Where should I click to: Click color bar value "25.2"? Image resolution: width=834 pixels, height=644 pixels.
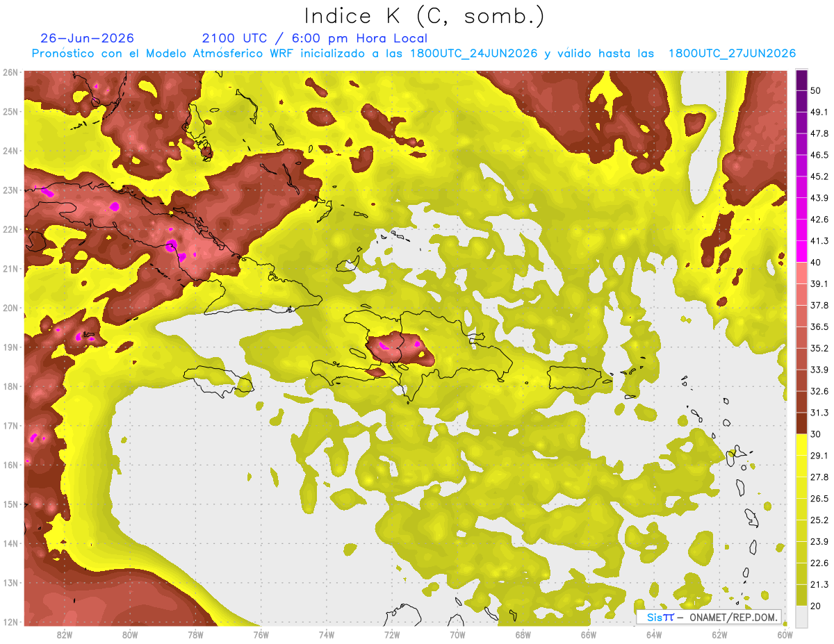pos(819,520)
